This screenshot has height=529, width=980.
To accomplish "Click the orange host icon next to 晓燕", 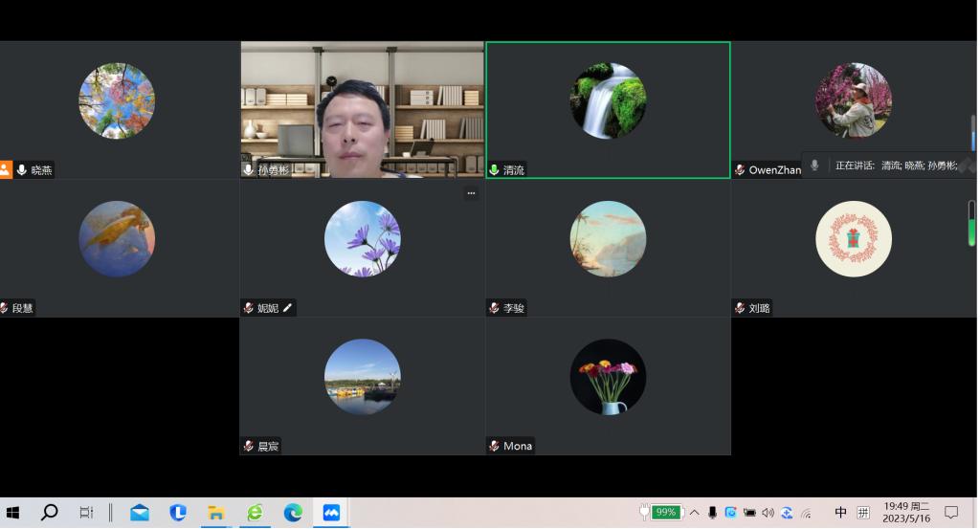I will click(6, 170).
